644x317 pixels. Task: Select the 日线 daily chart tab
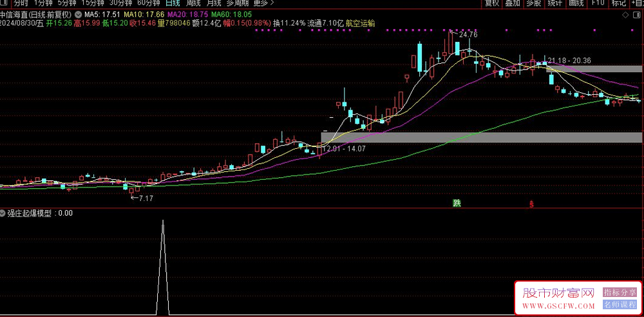coord(173,3)
